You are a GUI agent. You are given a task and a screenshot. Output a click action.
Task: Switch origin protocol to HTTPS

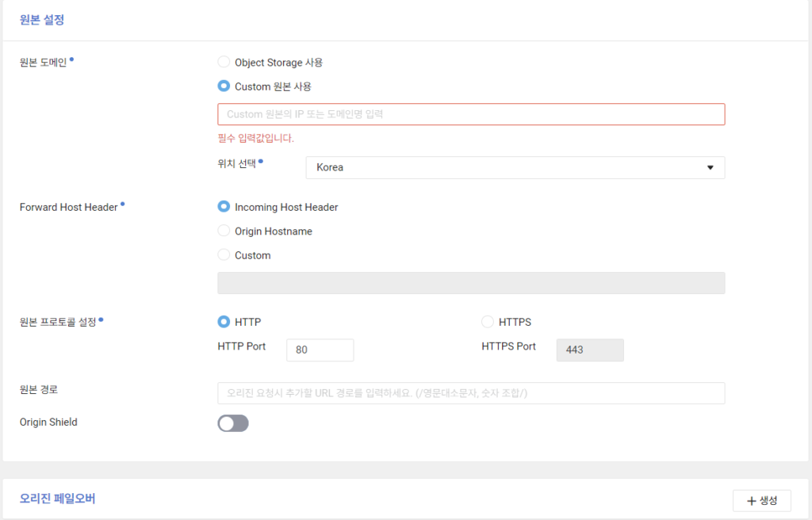[x=488, y=322]
